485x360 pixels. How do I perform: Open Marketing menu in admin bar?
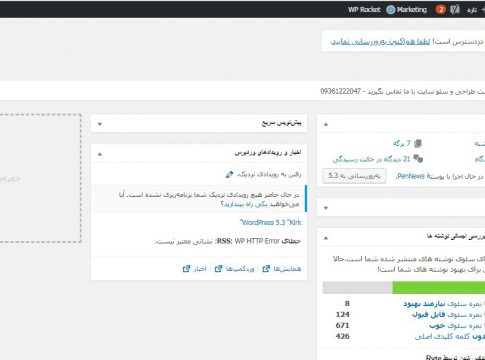point(411,10)
